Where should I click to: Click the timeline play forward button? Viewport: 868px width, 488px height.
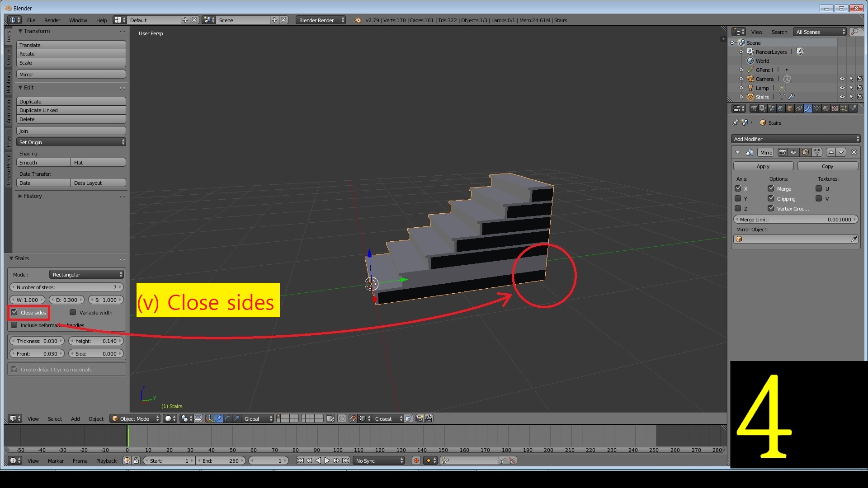tap(327, 460)
